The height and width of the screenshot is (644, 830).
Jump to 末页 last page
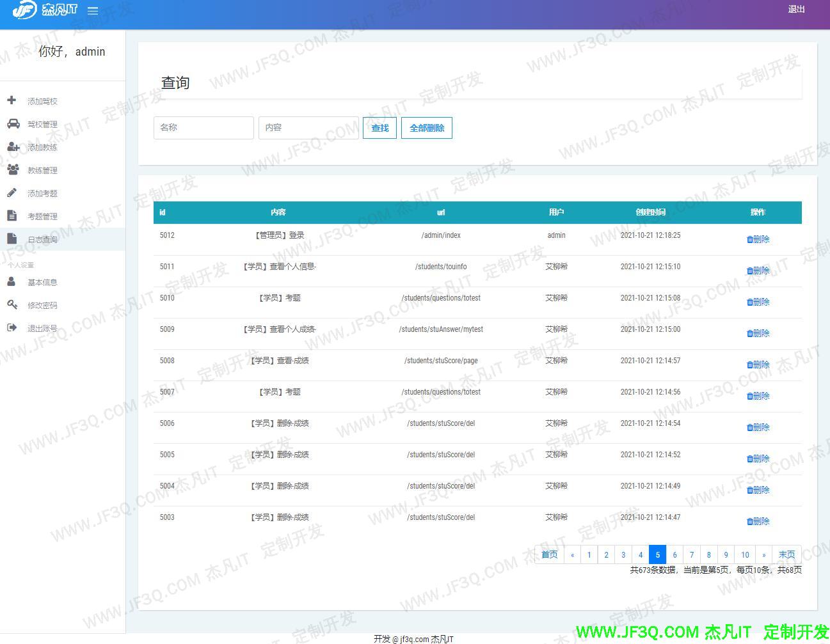coord(786,554)
